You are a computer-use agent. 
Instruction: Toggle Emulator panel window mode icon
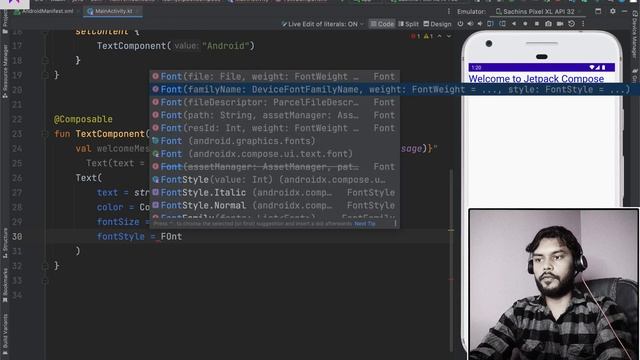[x=598, y=11]
